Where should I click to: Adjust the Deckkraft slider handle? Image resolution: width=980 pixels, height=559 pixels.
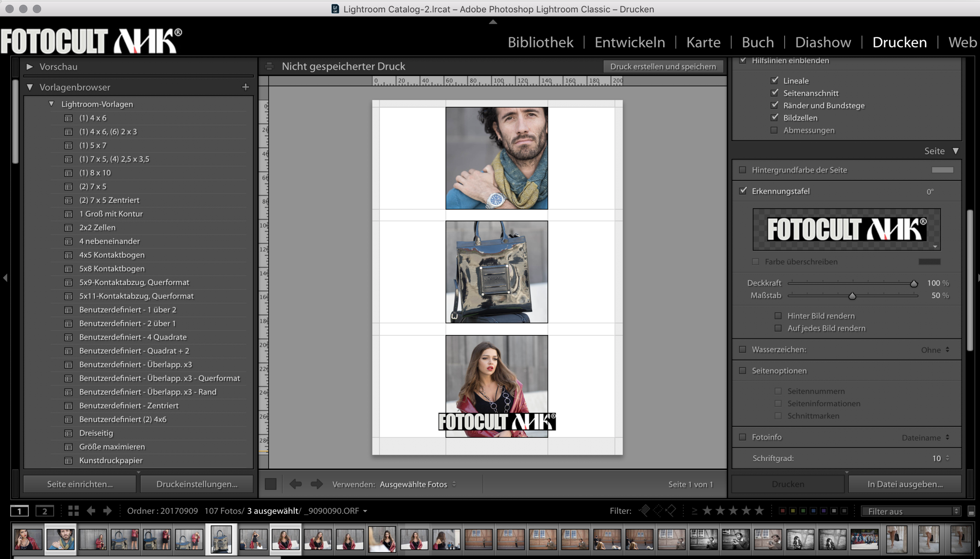point(913,283)
